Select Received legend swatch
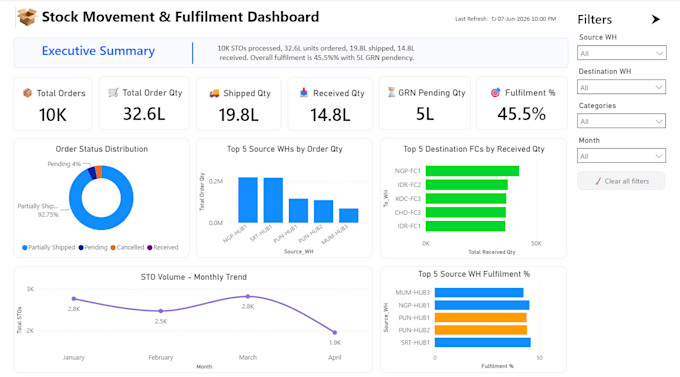This screenshot has height=377, width=680. [x=150, y=248]
